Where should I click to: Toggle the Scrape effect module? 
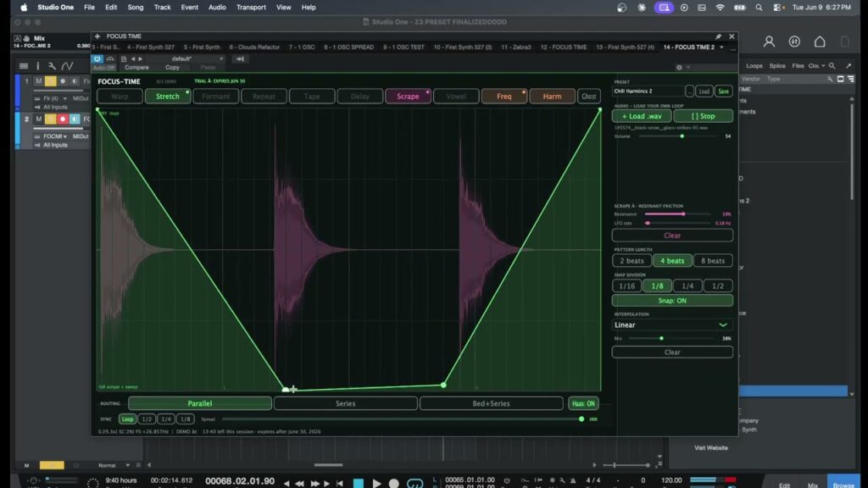(408, 97)
